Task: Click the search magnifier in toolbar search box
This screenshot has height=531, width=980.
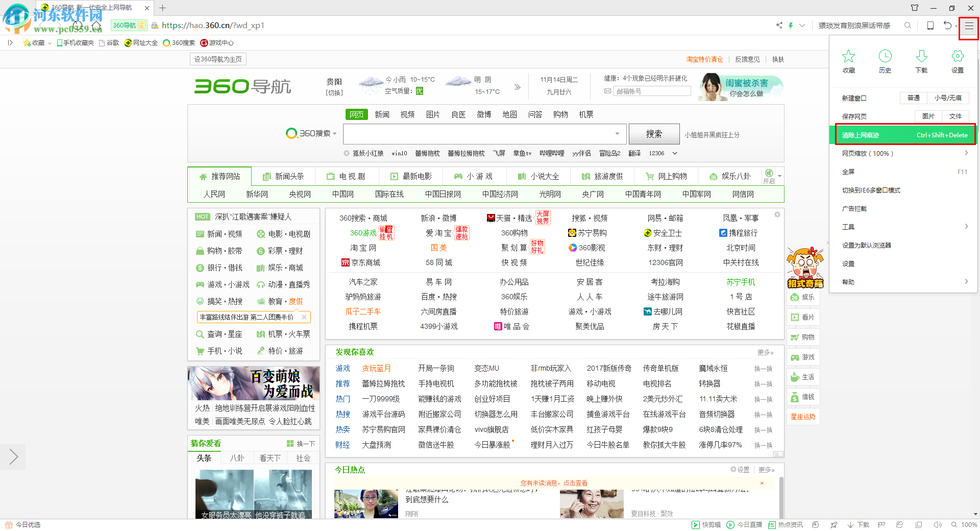Action: coord(908,26)
